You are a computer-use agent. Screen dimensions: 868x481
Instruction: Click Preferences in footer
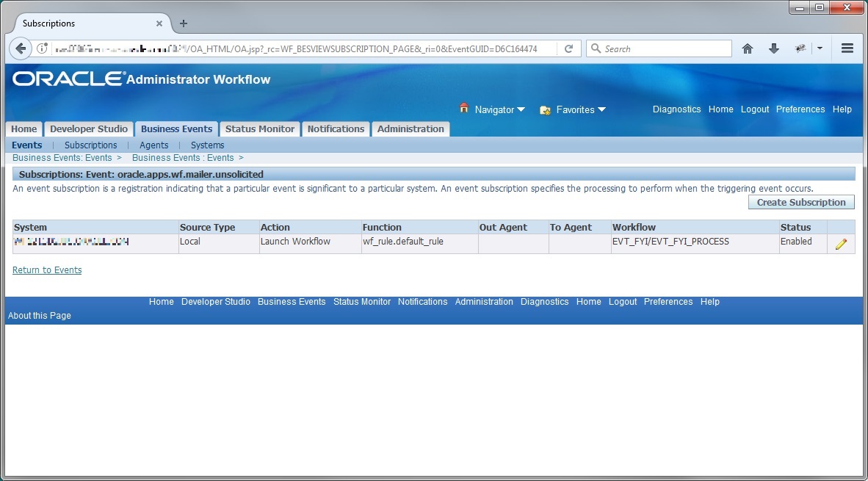tap(668, 302)
